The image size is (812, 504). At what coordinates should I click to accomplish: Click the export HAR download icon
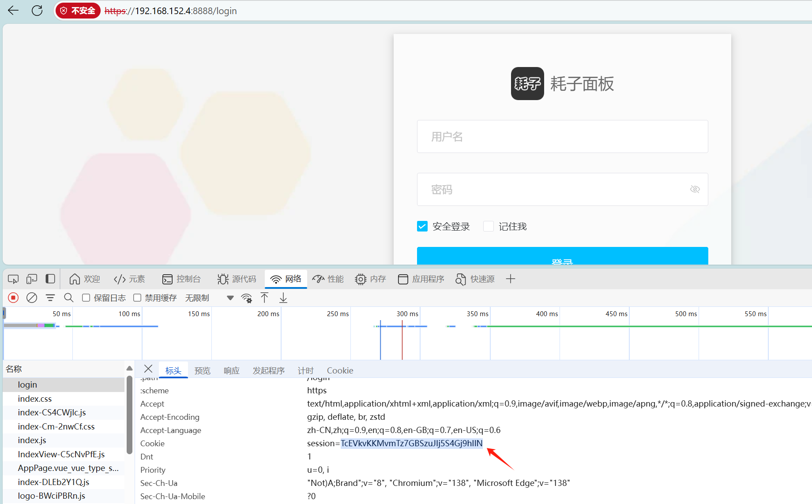(x=283, y=298)
